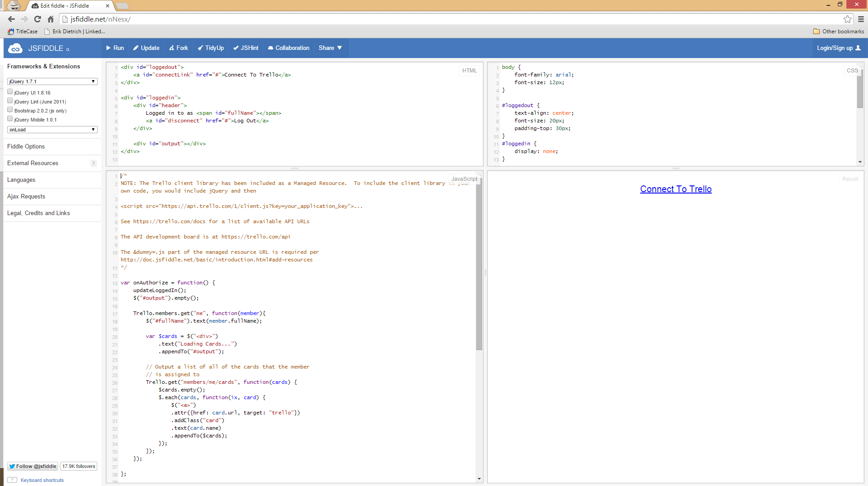The height and width of the screenshot is (486, 868).
Task: Open the Share dropdown menu
Action: (x=330, y=48)
